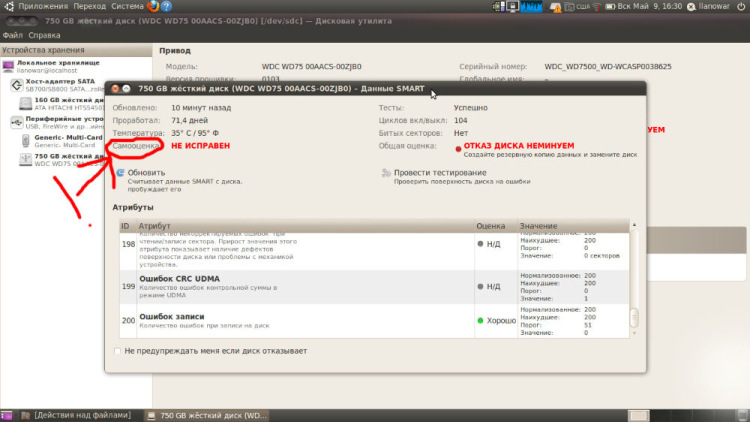Open the llanowar user menu

(x=714, y=7)
